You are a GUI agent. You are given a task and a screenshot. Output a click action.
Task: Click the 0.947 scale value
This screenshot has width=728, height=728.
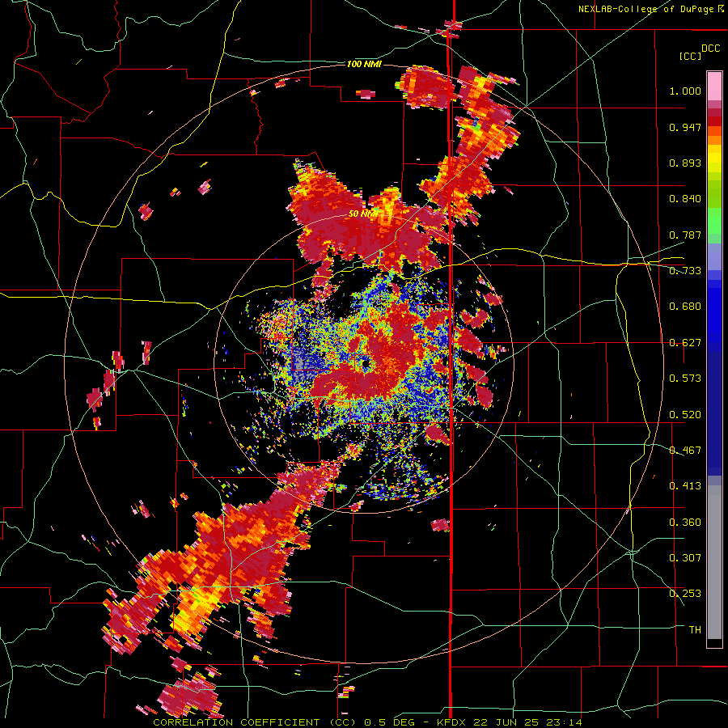click(x=685, y=127)
